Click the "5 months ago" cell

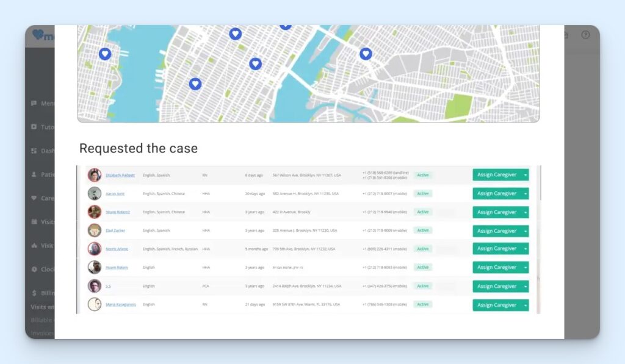tap(256, 249)
